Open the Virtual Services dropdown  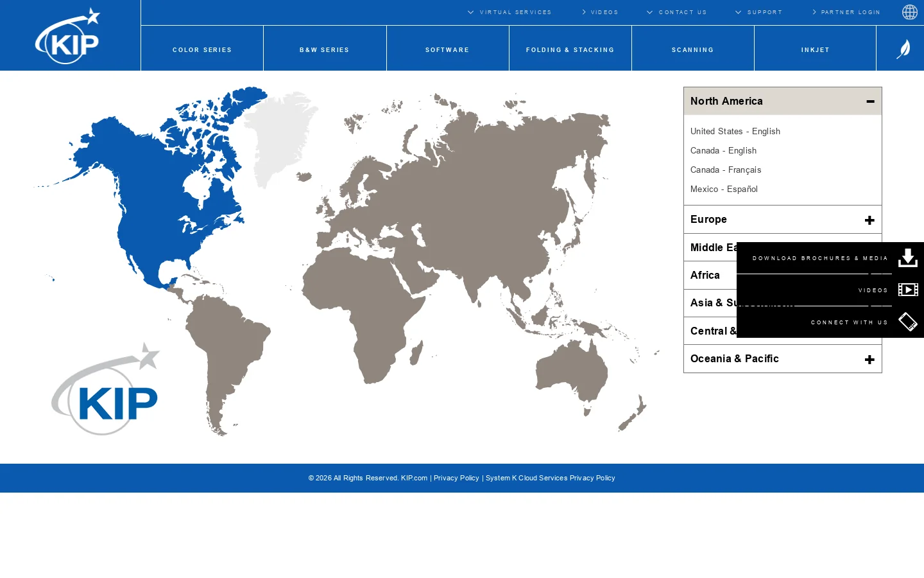509,12
